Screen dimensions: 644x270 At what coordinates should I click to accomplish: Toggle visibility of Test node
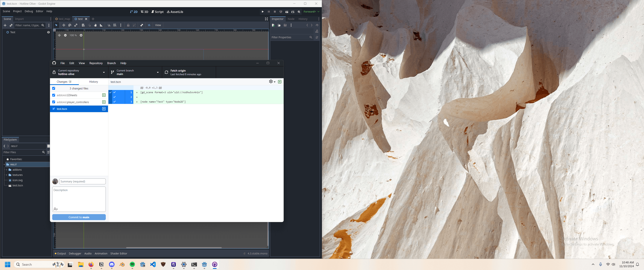tap(48, 32)
